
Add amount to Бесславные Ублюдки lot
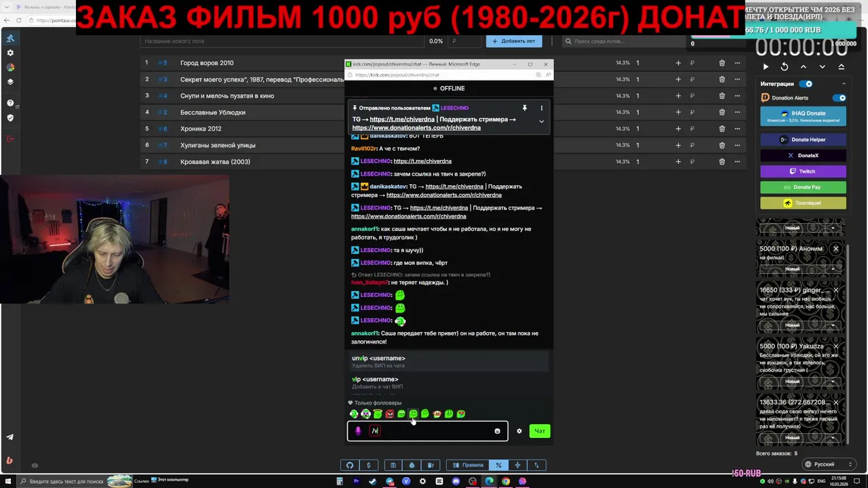click(x=677, y=113)
